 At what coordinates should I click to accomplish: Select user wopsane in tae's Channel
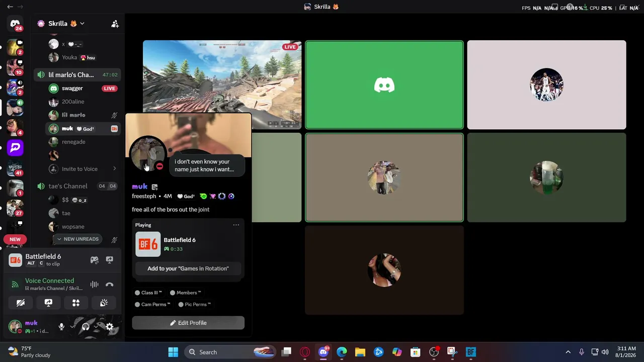coord(83,227)
